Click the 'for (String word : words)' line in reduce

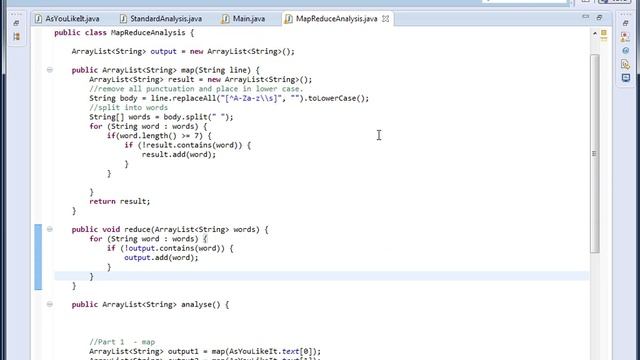tap(148, 239)
